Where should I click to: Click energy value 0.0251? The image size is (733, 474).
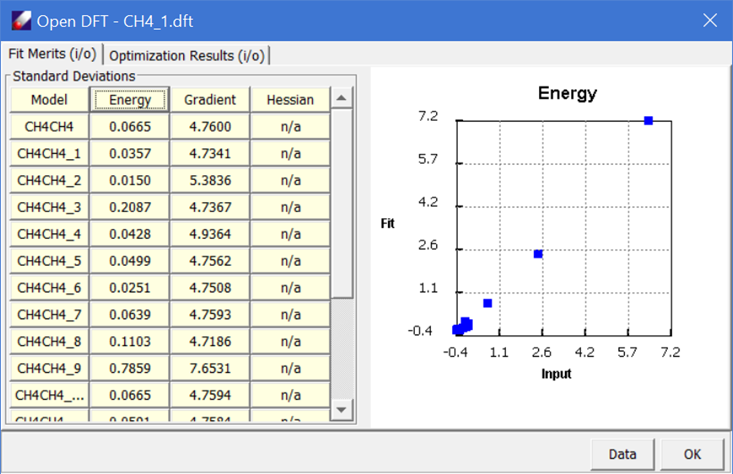tap(129, 288)
